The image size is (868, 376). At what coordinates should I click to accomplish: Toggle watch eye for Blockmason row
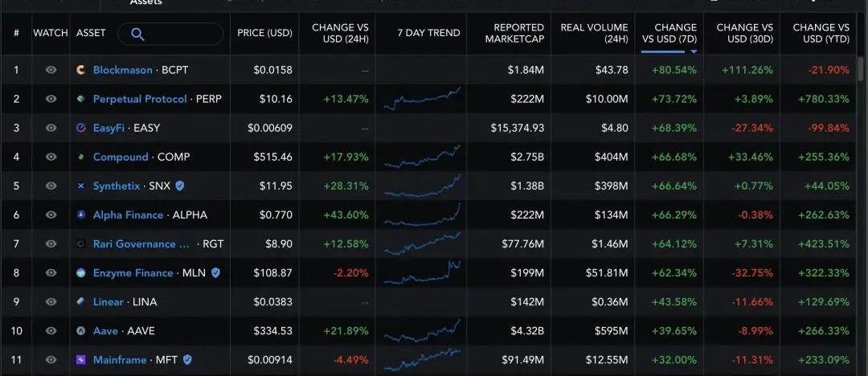tap(51, 70)
